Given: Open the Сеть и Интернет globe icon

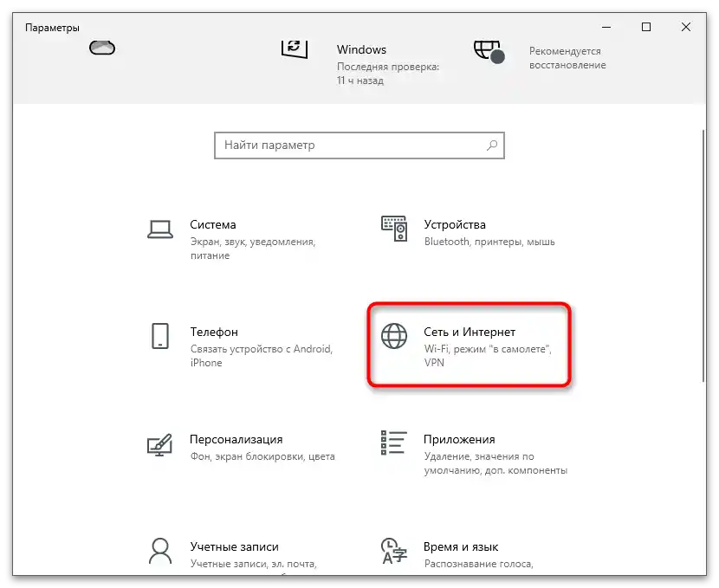Looking at the screenshot, I should click(394, 336).
